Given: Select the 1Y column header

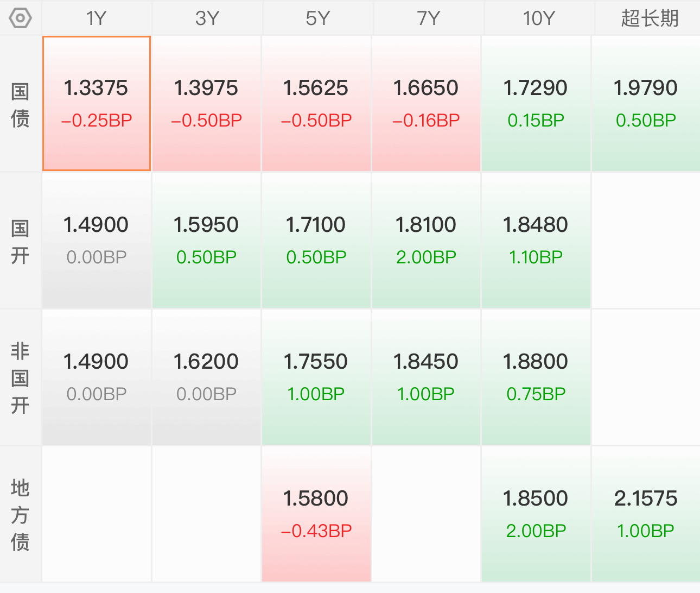Looking at the screenshot, I should coord(97,18).
